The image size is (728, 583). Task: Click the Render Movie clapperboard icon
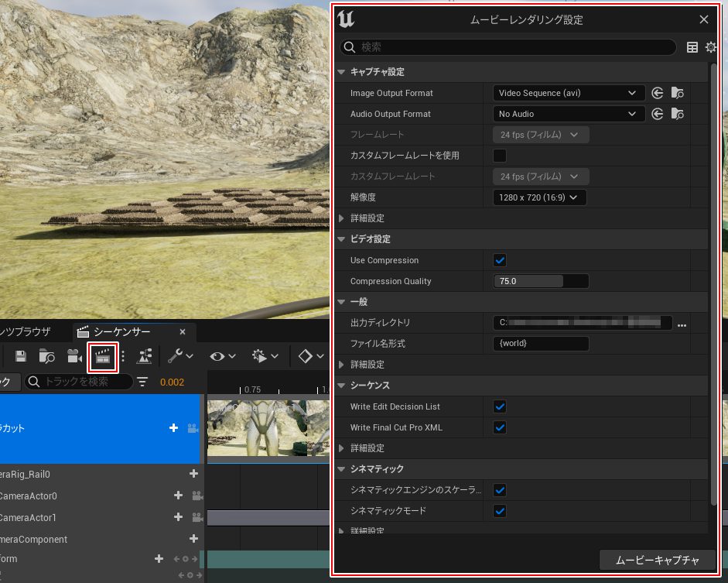(102, 356)
